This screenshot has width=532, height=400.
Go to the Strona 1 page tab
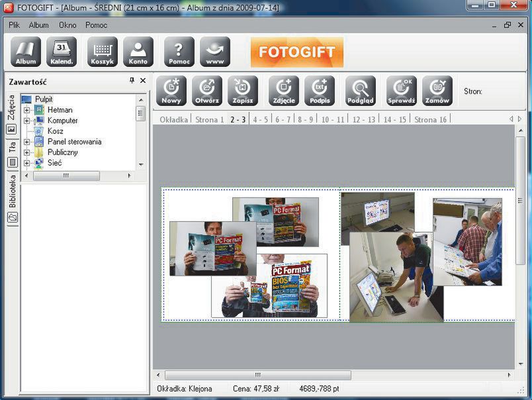coord(209,119)
